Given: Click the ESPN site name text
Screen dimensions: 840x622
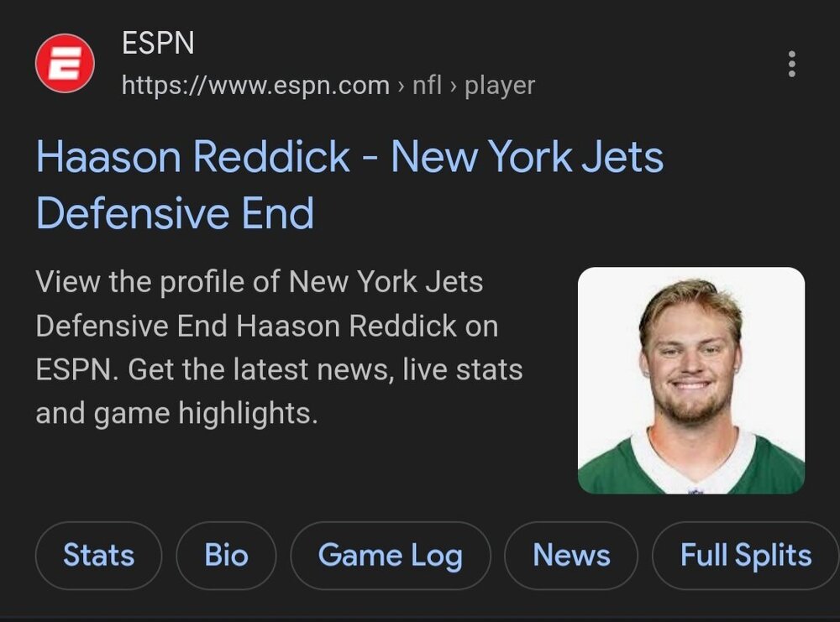Looking at the screenshot, I should click(x=158, y=43).
